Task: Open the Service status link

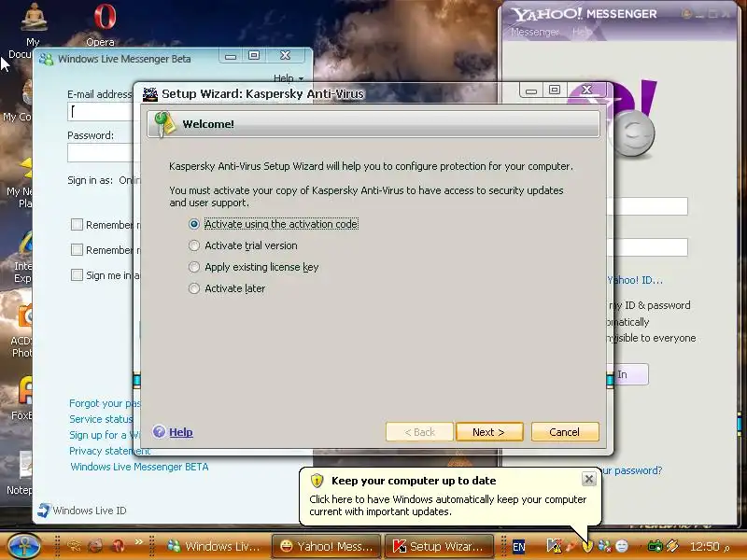Action: coord(101,419)
